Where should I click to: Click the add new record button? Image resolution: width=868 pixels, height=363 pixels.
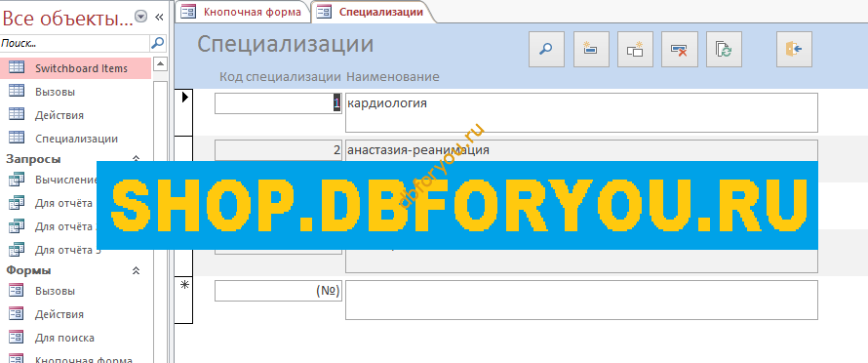[x=591, y=50]
